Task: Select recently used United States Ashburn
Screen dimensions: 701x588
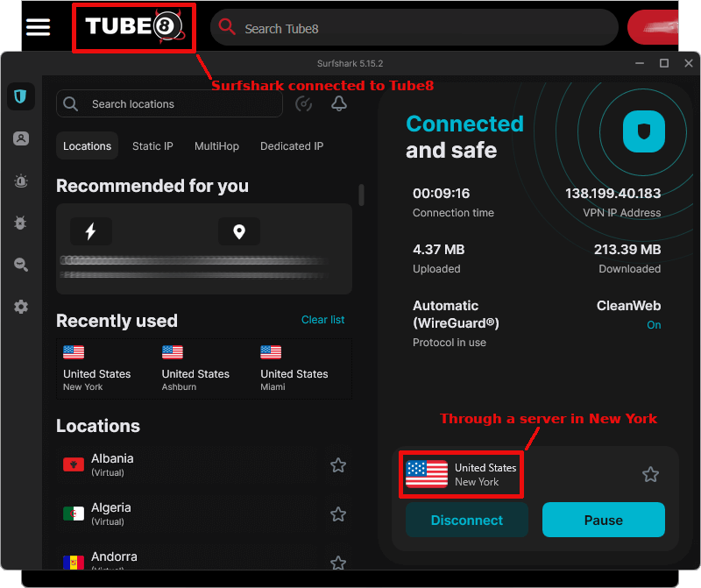Action: [x=195, y=369]
